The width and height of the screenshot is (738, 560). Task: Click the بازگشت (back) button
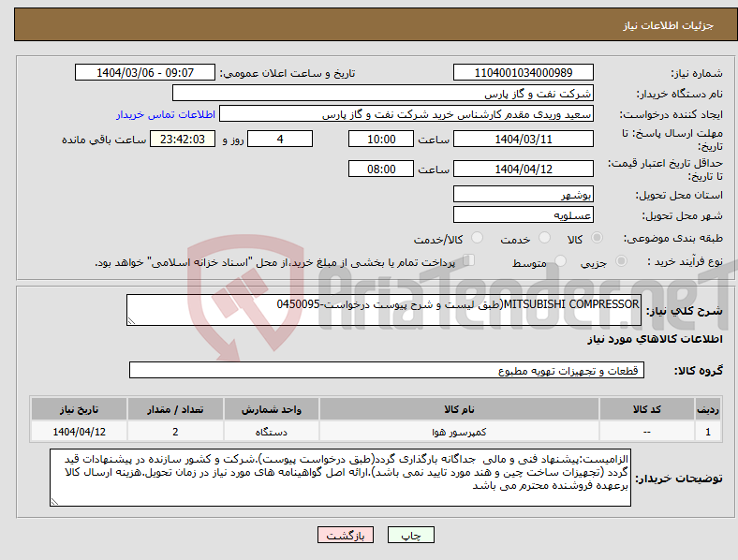click(346, 535)
